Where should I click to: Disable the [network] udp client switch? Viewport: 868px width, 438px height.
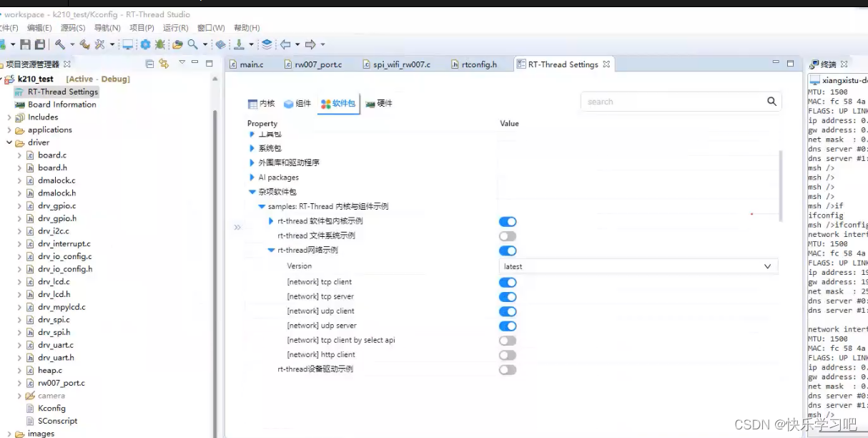coord(508,311)
